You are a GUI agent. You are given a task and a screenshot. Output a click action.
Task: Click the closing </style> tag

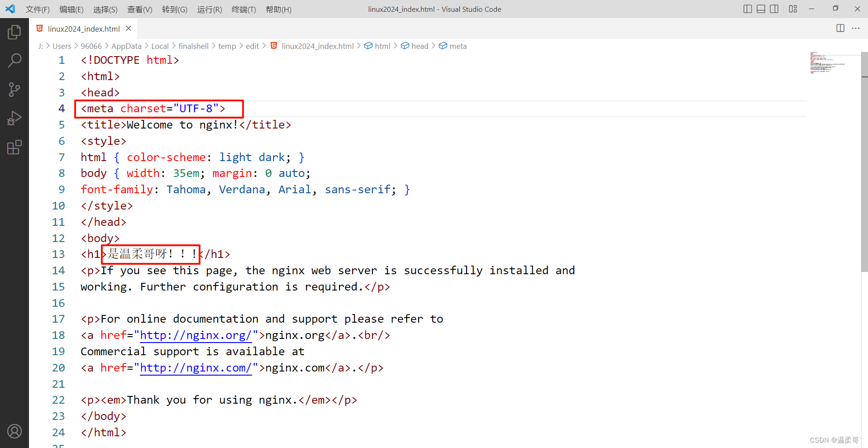[x=107, y=206]
